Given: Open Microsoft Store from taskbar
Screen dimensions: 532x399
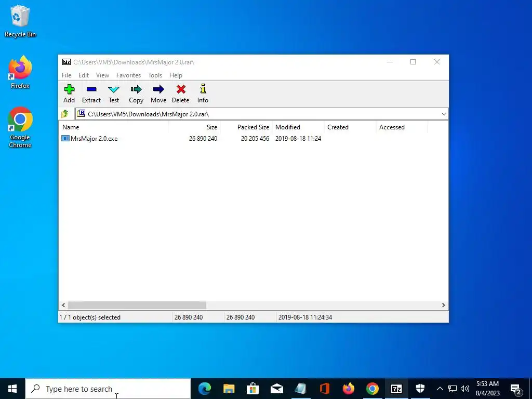Looking at the screenshot, I should [253, 389].
